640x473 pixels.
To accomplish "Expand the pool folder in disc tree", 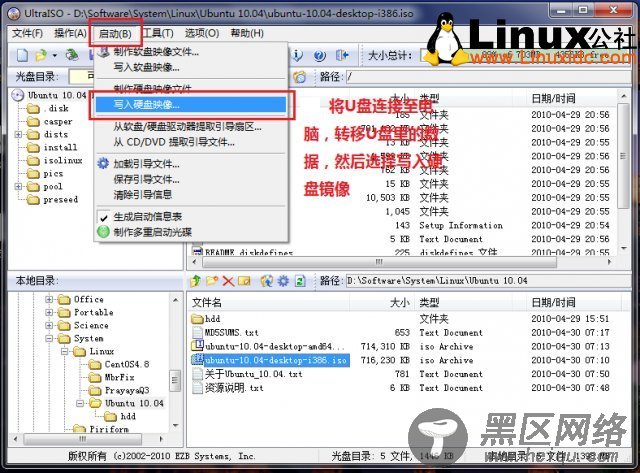I will (x=18, y=187).
